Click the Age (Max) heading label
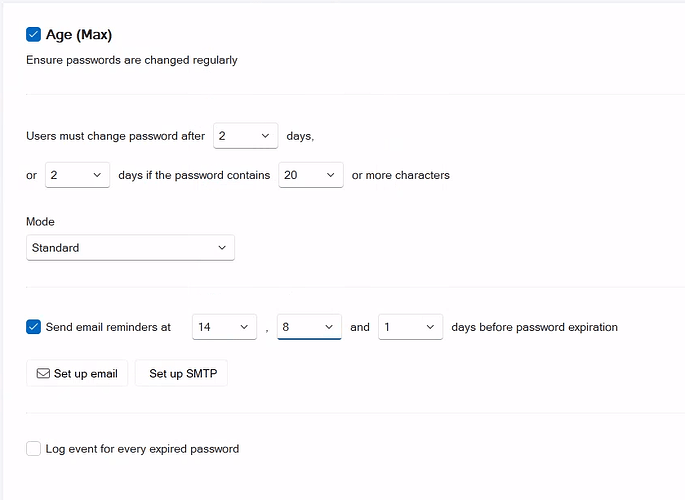The image size is (685, 500). point(79,35)
